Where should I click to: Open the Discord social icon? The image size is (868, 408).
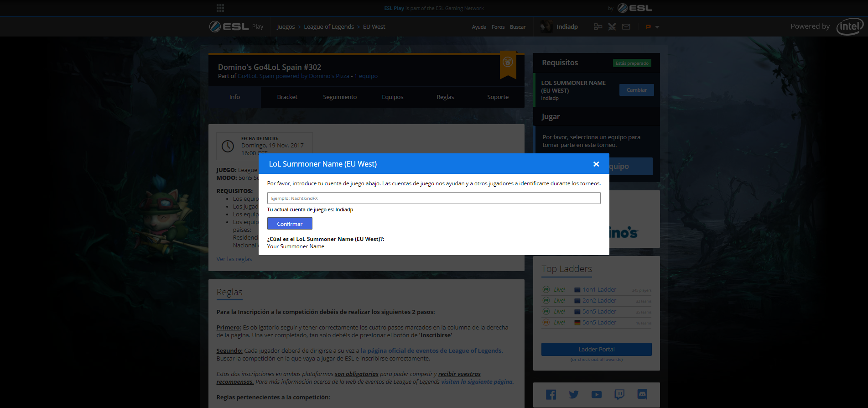click(x=642, y=395)
